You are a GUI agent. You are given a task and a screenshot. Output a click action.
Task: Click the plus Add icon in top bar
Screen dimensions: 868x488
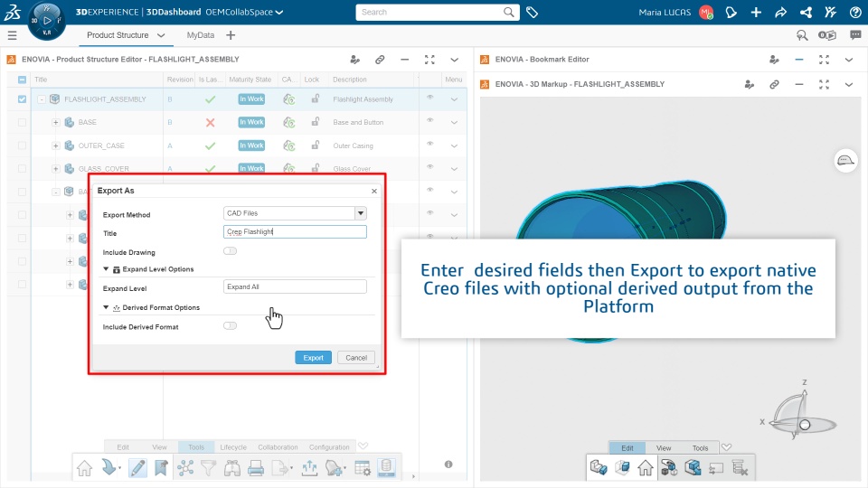(756, 12)
